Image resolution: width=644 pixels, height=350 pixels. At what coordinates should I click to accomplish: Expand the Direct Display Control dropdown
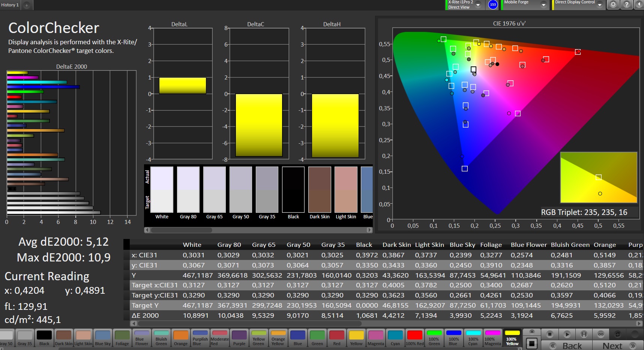point(600,5)
